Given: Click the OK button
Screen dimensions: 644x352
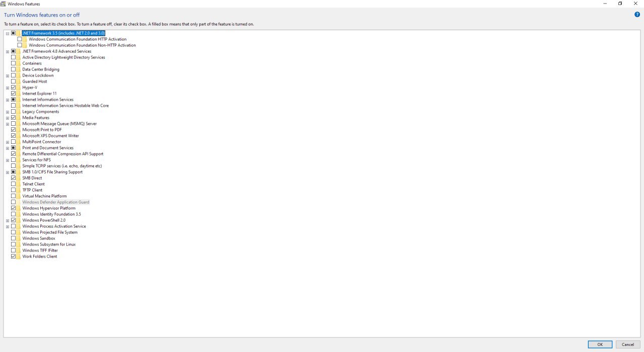Looking at the screenshot, I should pyautogui.click(x=600, y=344).
